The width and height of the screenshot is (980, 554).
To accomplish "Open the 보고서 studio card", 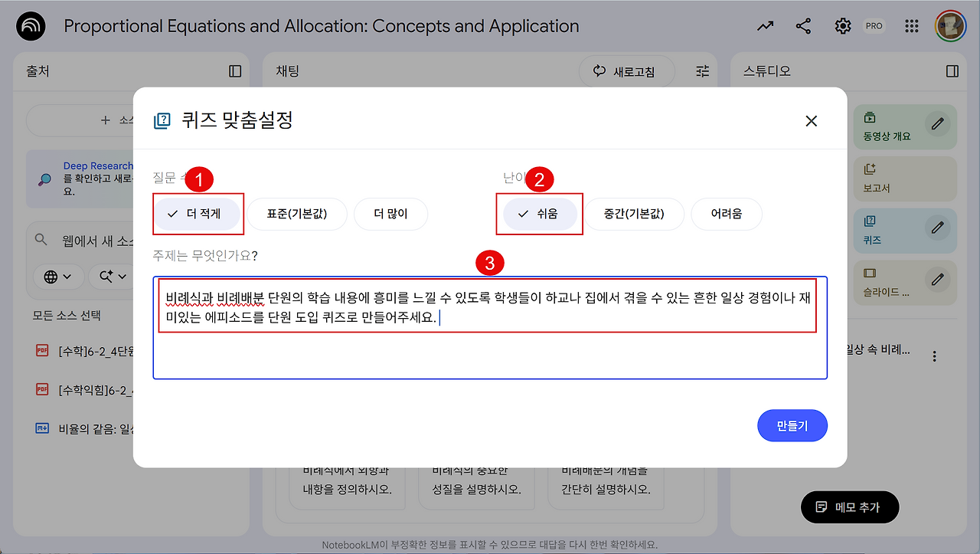I will (x=905, y=179).
